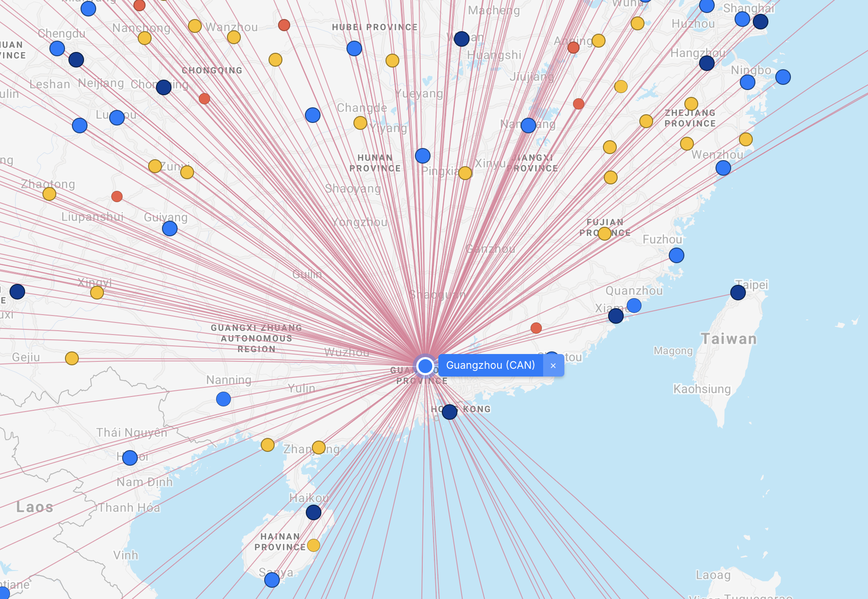Click the Quanzhou blue airport dot
Screen dimensions: 868x599
pos(634,306)
